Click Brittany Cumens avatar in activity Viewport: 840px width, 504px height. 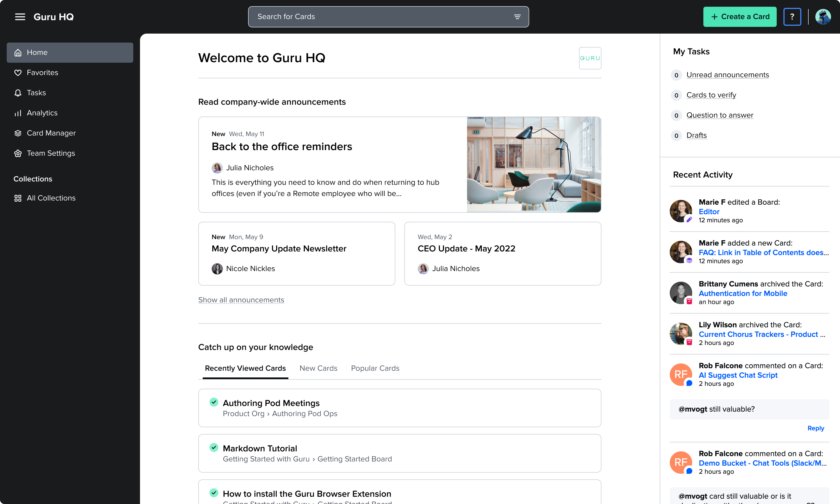tap(681, 293)
